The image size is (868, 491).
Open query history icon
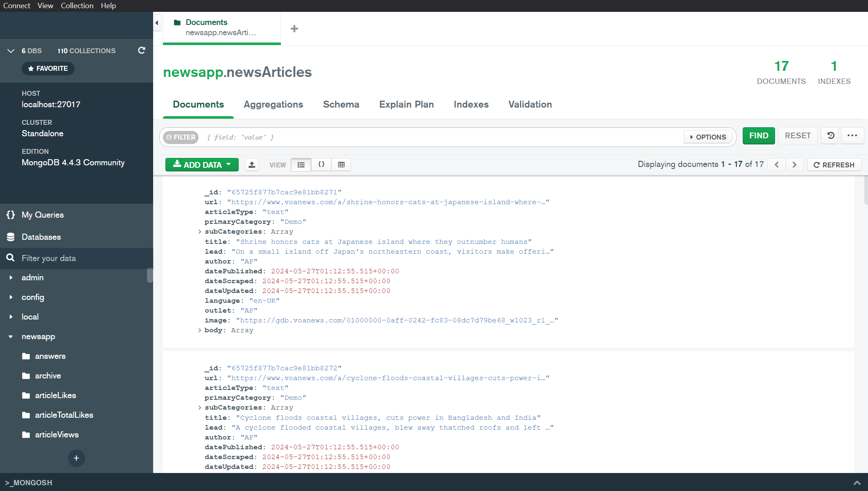tap(831, 135)
